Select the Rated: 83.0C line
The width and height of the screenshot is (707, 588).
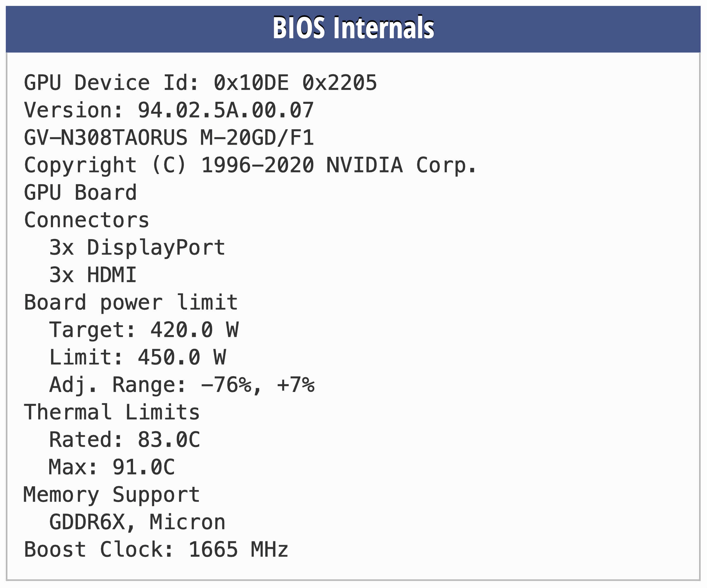click(125, 440)
